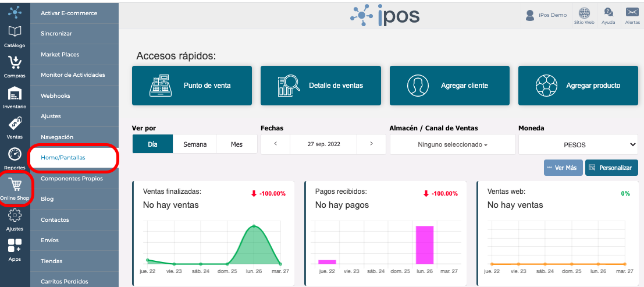Open the Detalle de ventas quick access

click(321, 86)
